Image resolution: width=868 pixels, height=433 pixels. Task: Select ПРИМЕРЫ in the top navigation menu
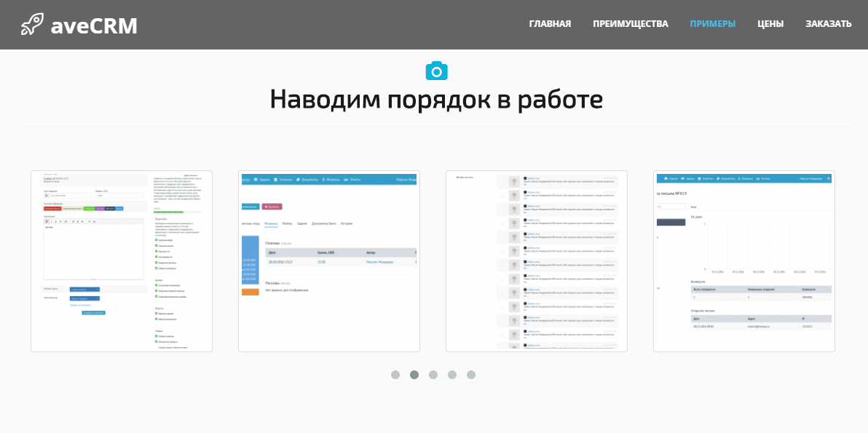point(712,23)
